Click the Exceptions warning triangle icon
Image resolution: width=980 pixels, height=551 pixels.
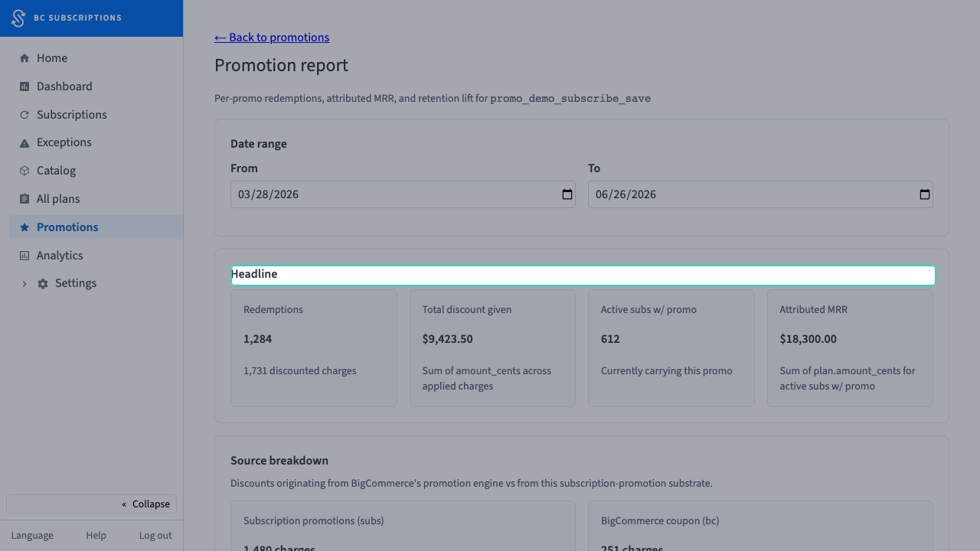pos(24,143)
